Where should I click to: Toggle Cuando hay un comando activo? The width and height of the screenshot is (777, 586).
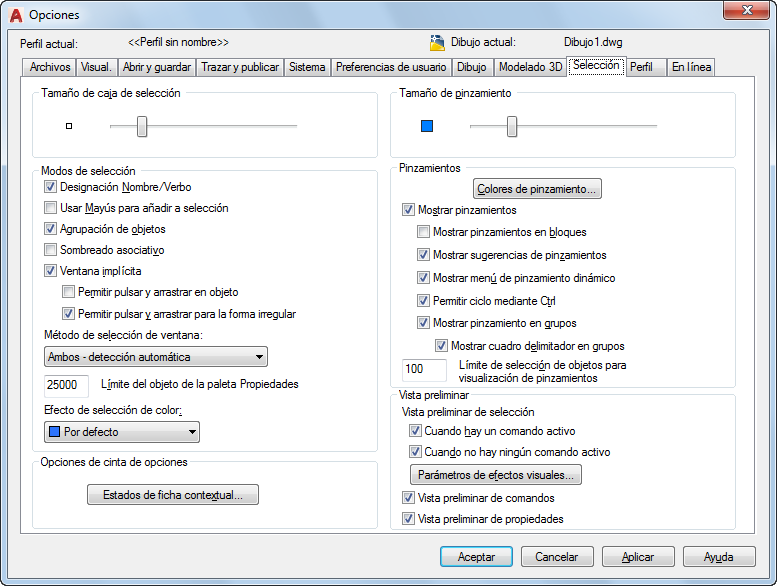pos(415,431)
